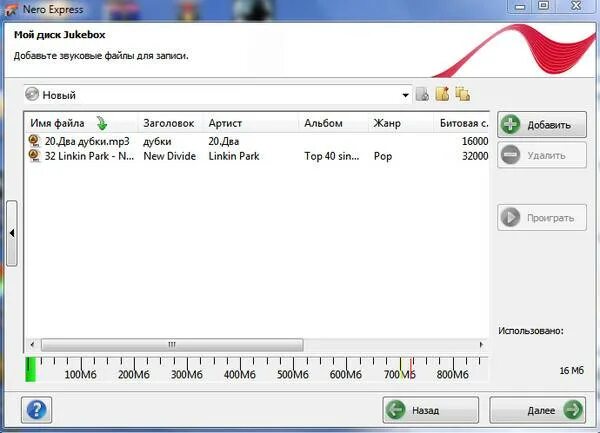
Task: Click the red 700Мб capacity marker
Action: (x=411, y=368)
